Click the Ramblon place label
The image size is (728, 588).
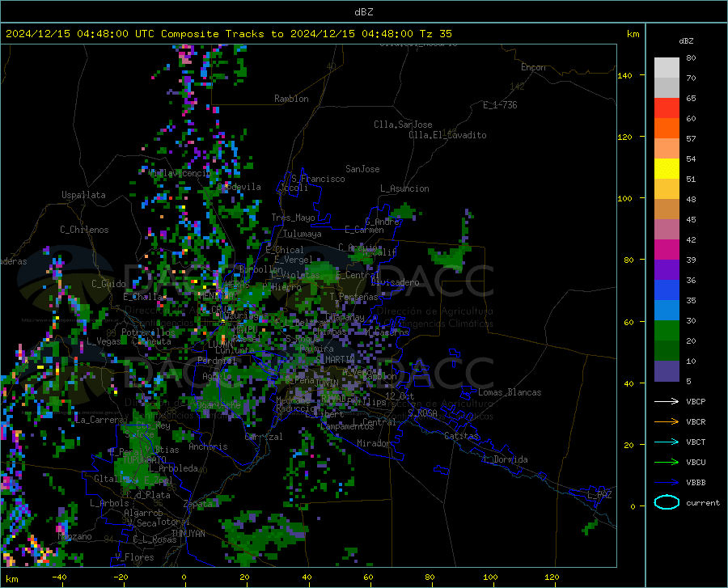(291, 99)
